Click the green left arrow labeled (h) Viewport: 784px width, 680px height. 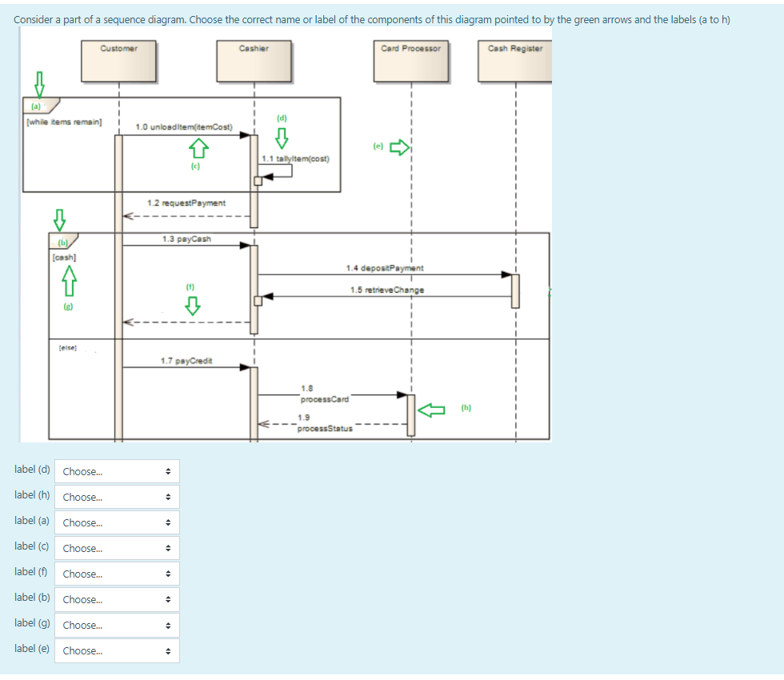(x=432, y=409)
